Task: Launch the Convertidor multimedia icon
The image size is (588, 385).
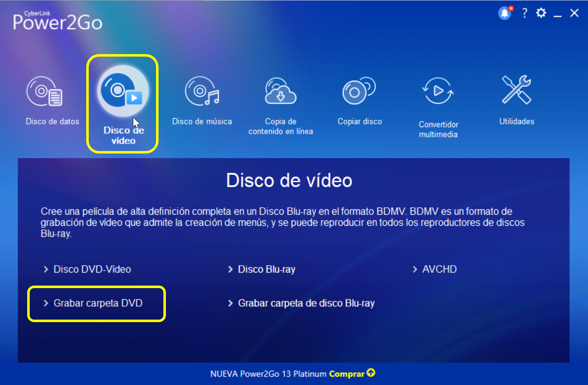Action: [438, 91]
